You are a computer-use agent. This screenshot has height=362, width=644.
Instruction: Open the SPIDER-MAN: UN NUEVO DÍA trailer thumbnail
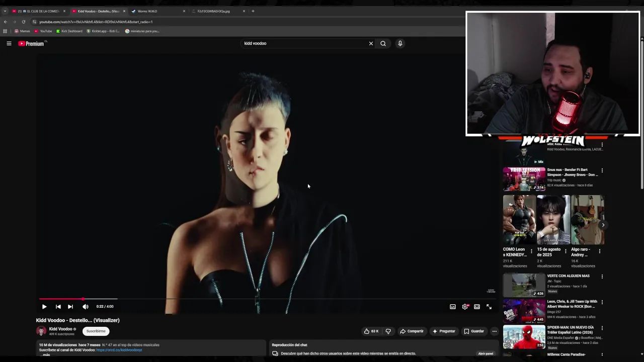[524, 337]
